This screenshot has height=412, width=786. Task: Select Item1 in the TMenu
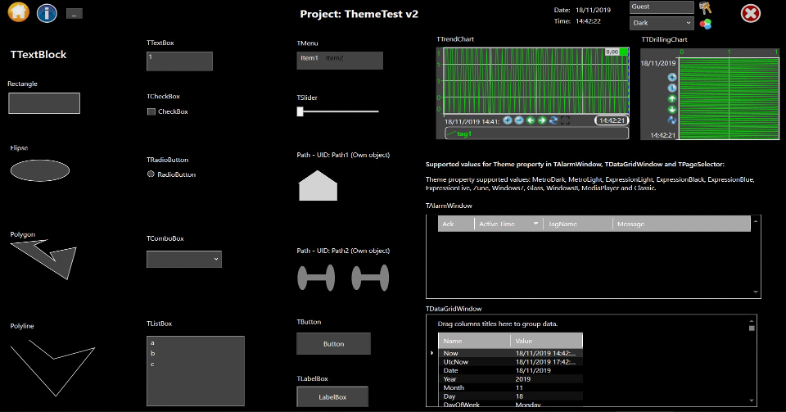(310, 59)
